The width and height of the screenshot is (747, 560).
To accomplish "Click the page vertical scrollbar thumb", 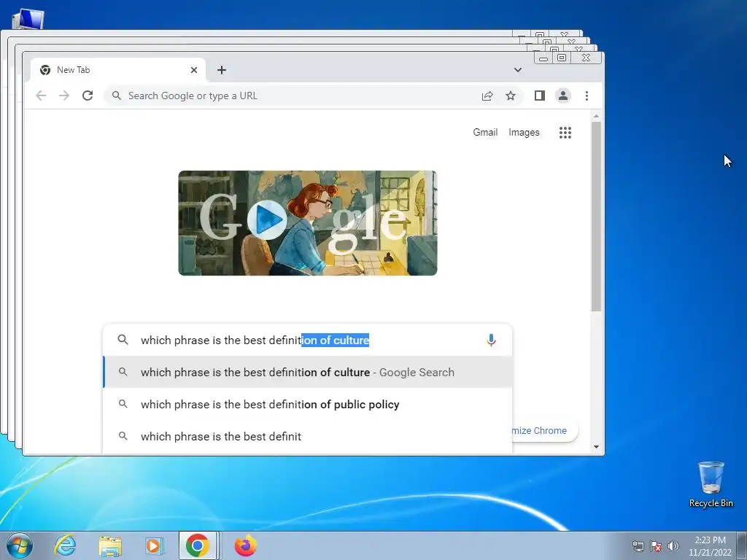I will point(596,217).
